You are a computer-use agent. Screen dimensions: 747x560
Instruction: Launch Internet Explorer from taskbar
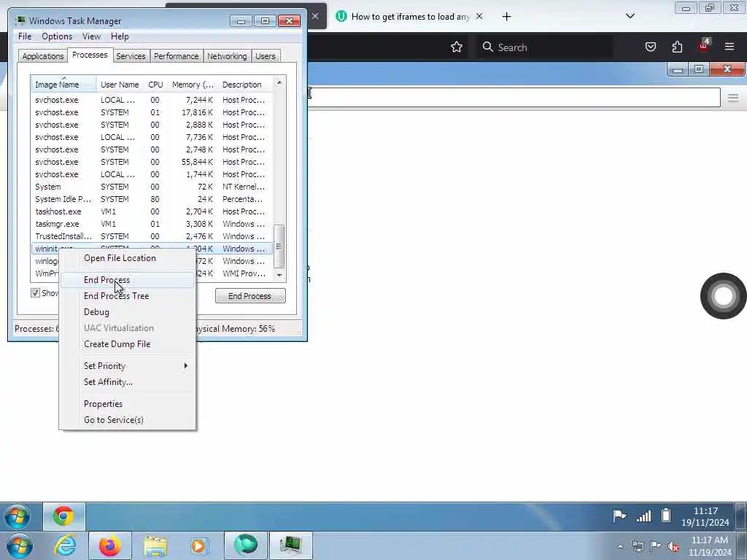click(x=65, y=545)
